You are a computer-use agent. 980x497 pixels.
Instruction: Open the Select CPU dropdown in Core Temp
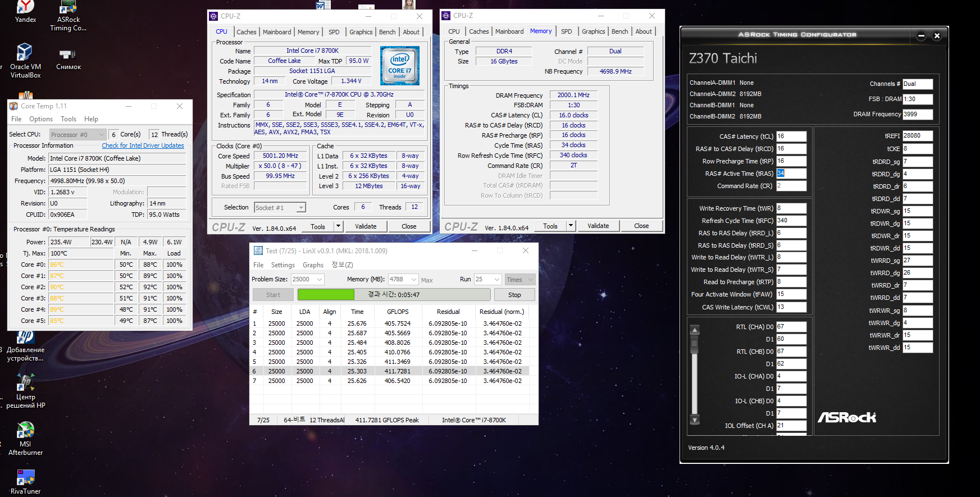click(x=78, y=135)
